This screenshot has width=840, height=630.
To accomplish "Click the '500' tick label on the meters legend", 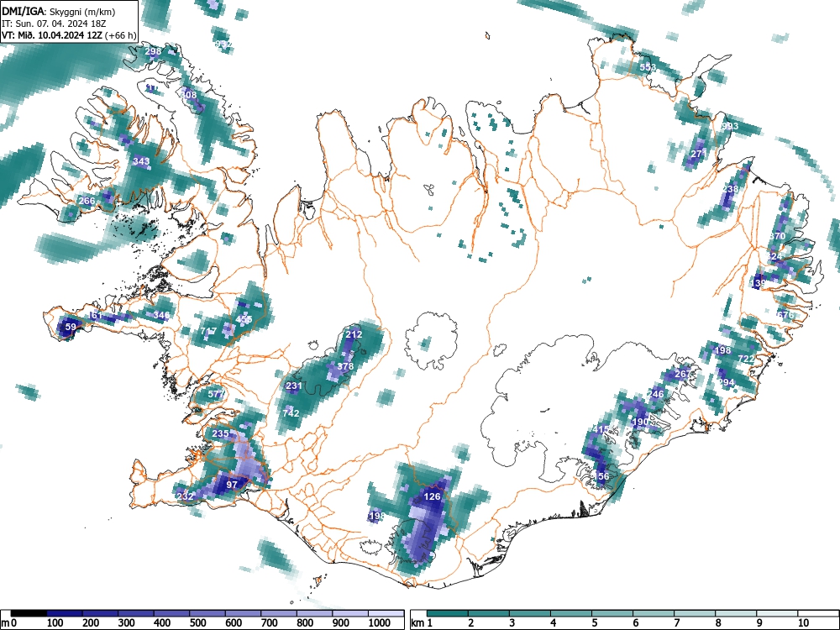I will coord(197,623).
